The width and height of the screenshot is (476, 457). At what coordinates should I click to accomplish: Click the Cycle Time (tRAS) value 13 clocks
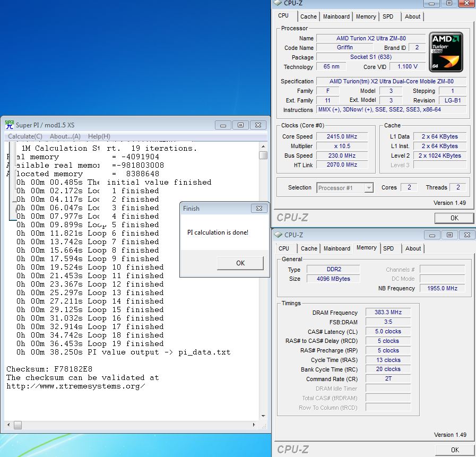pyautogui.click(x=388, y=360)
